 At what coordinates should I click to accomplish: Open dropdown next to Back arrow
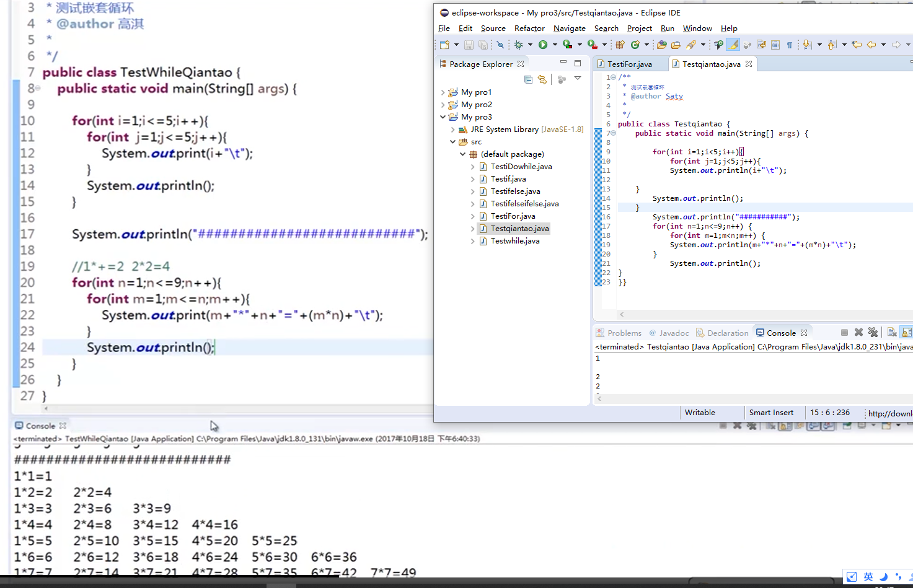click(x=883, y=45)
